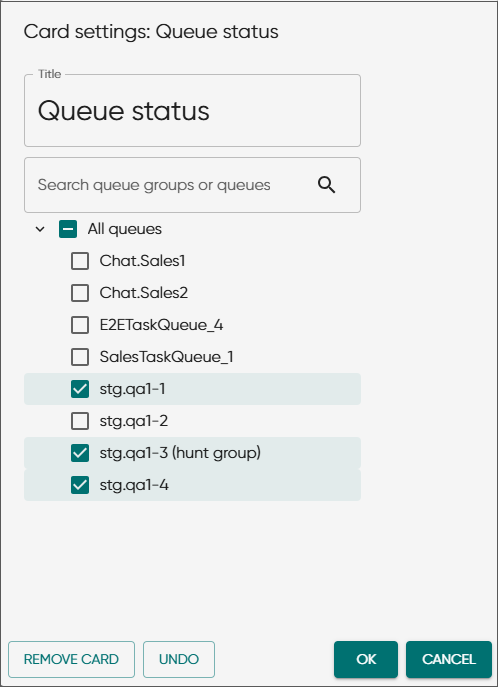Click the Remove Card button

coord(71,659)
